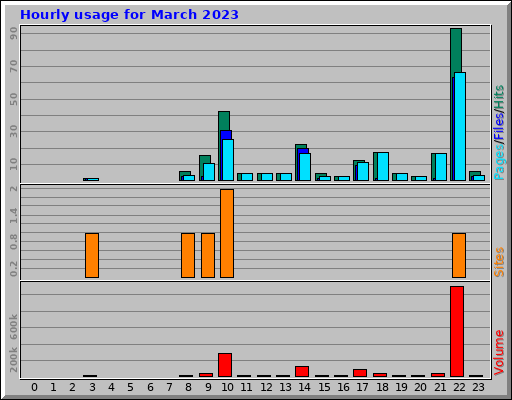Select the green 'Hits' legend label

(499, 97)
